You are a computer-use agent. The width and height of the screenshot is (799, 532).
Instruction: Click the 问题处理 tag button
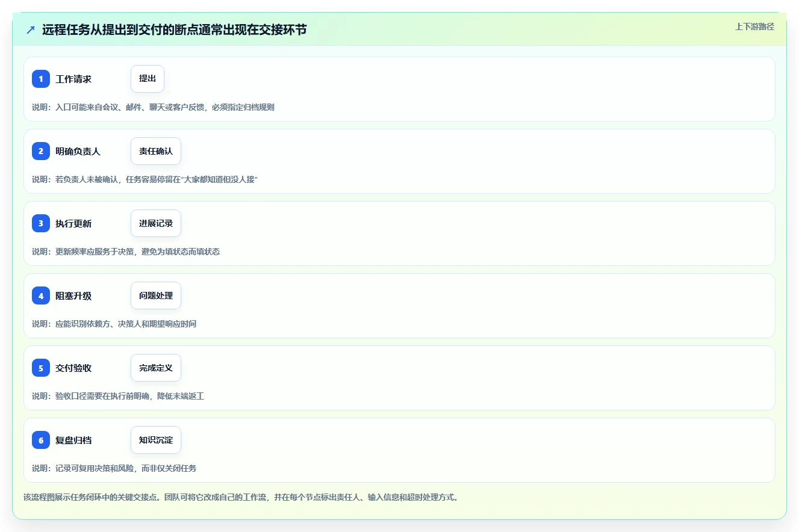[x=156, y=295]
